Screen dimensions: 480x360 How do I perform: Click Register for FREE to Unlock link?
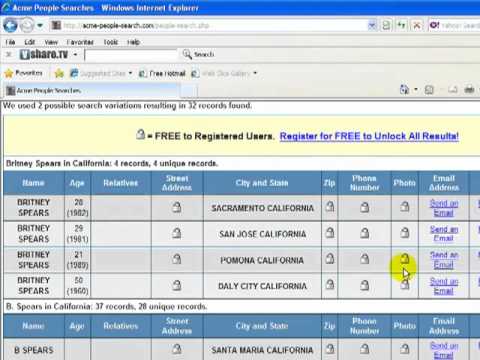(x=369, y=136)
